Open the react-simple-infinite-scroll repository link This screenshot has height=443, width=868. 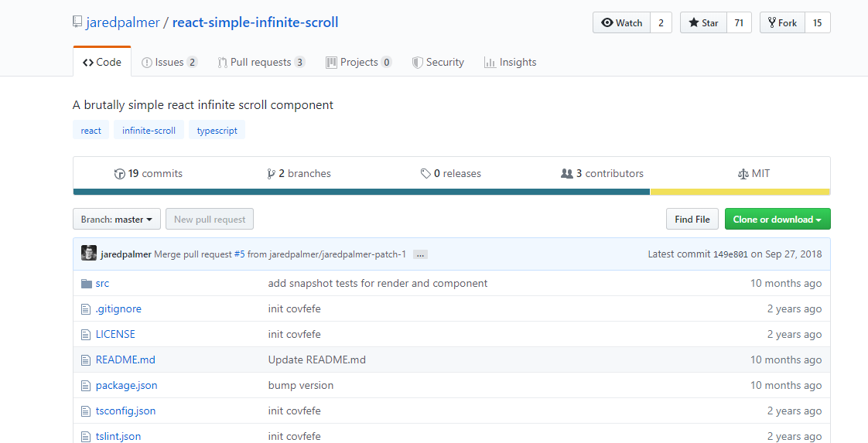click(x=255, y=22)
